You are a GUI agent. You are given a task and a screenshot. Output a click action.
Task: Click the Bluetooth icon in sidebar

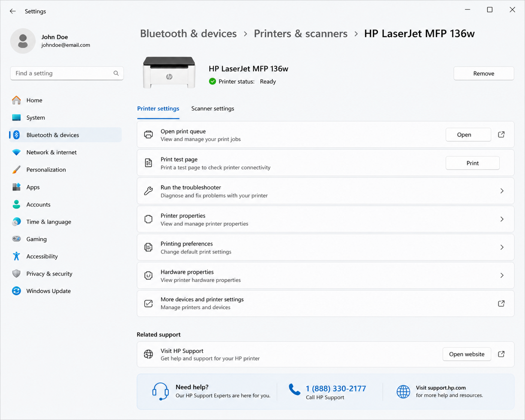16,135
